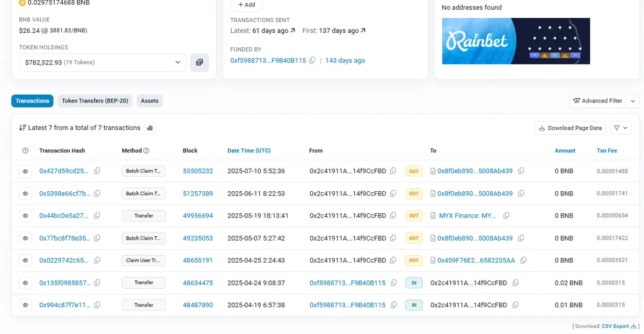
Task: Open the transactions chart icon
Action: pyautogui.click(x=150, y=128)
